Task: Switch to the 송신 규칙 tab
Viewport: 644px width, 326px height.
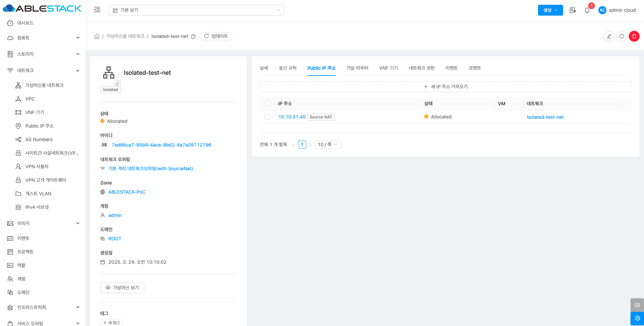Action: pyautogui.click(x=287, y=68)
